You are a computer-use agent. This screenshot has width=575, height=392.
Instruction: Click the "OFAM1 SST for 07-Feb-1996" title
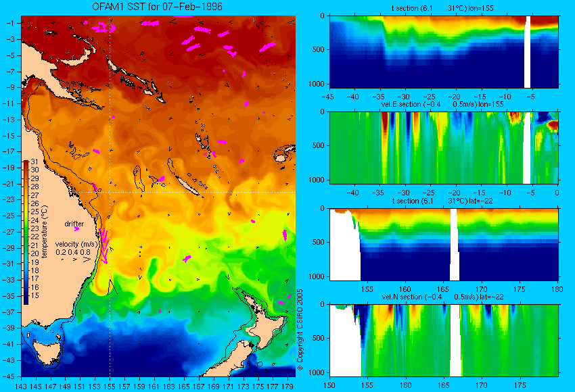157,7
